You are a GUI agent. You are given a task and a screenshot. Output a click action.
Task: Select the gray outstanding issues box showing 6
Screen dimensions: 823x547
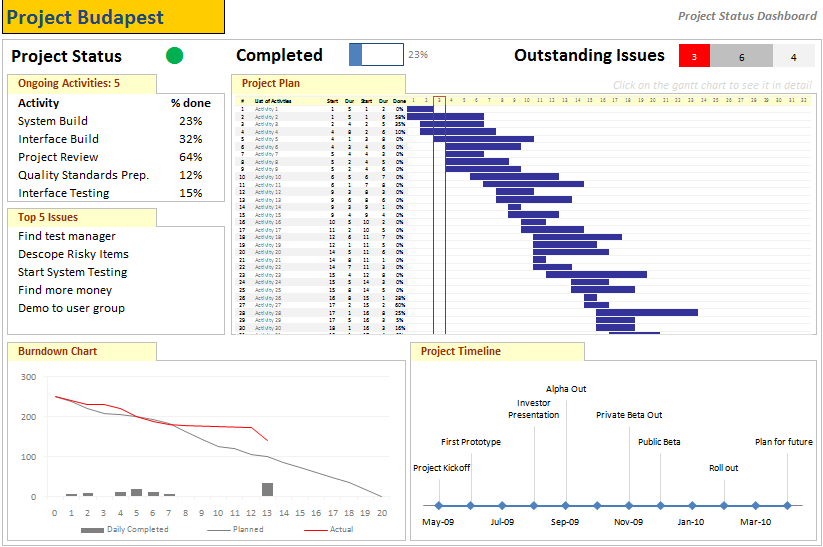coord(741,57)
